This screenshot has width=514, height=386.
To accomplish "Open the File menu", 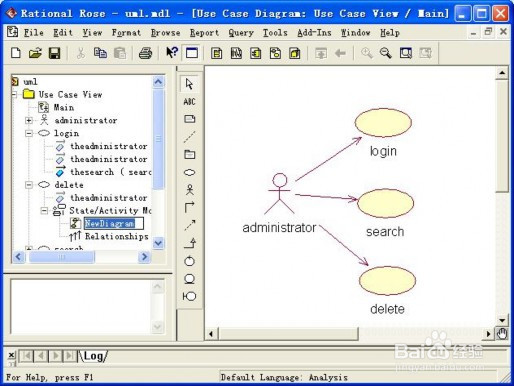I will pyautogui.click(x=33, y=33).
